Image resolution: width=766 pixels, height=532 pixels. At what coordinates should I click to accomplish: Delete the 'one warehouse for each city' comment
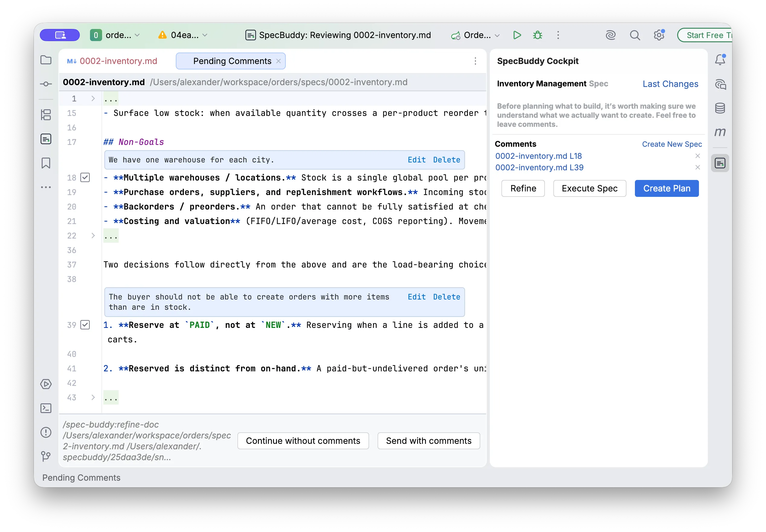[446, 160]
